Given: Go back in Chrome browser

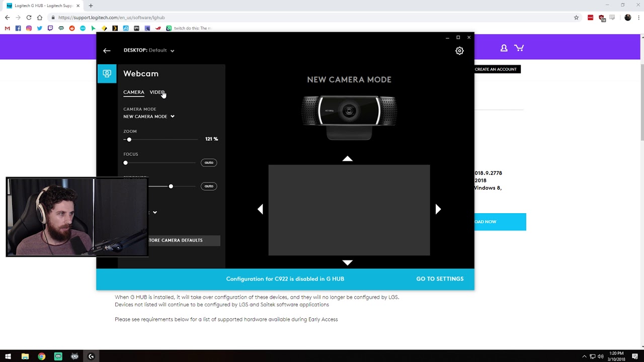Looking at the screenshot, I should coord(7,18).
